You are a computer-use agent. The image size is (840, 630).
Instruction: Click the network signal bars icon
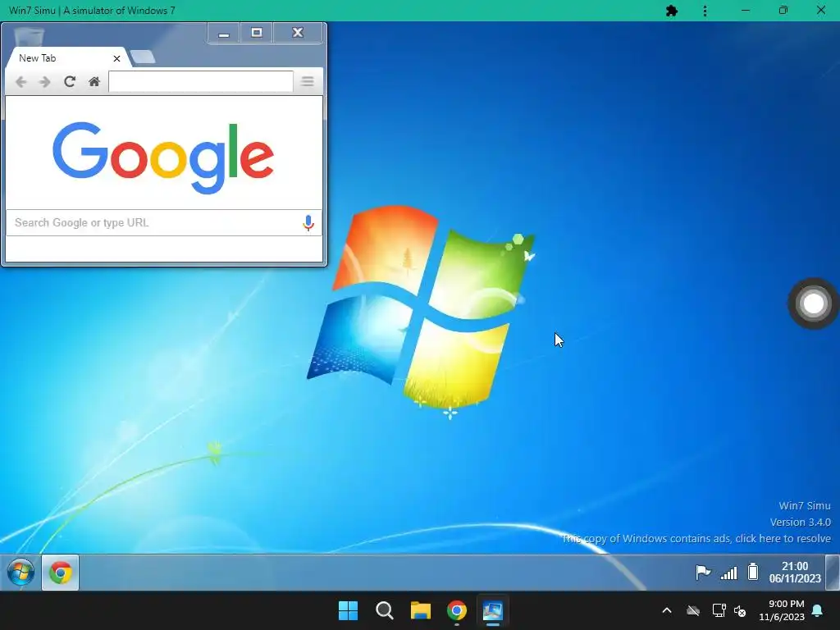(728, 573)
